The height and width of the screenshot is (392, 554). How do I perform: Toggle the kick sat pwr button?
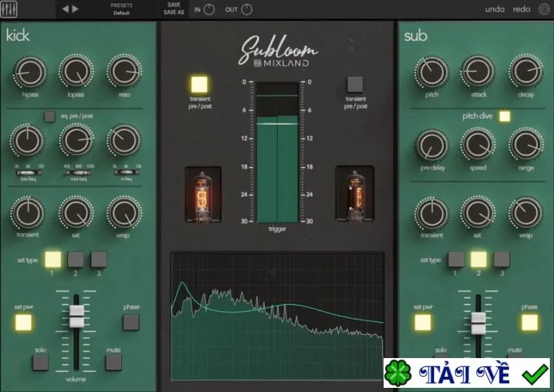pyautogui.click(x=24, y=322)
